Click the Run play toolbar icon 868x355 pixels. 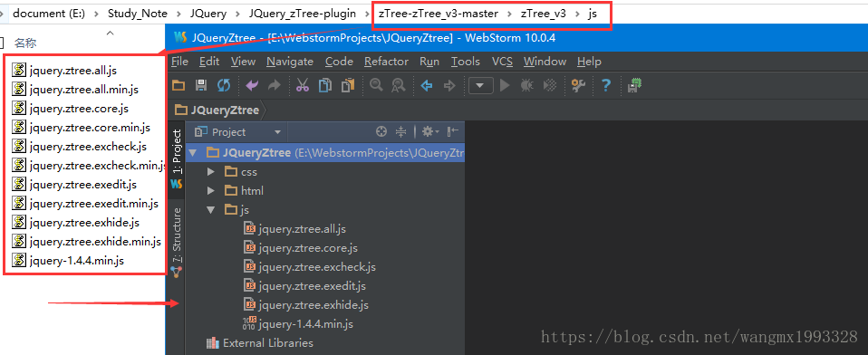point(505,86)
